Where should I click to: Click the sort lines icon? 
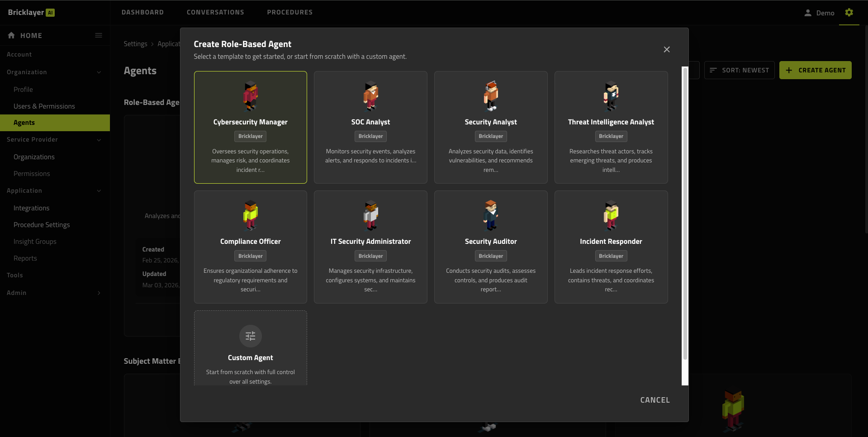713,70
